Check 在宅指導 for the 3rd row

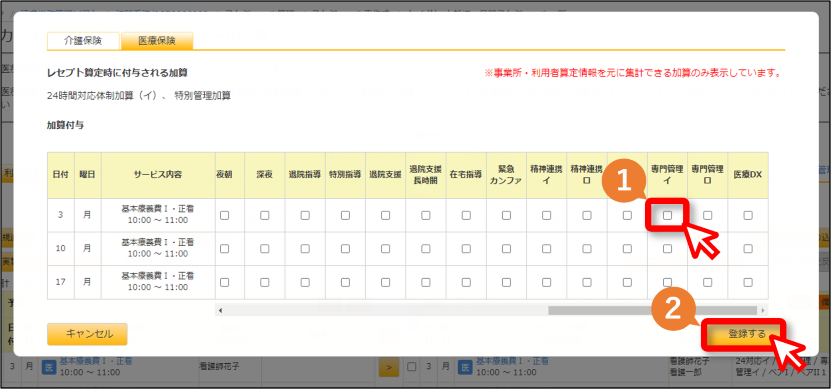click(x=466, y=215)
